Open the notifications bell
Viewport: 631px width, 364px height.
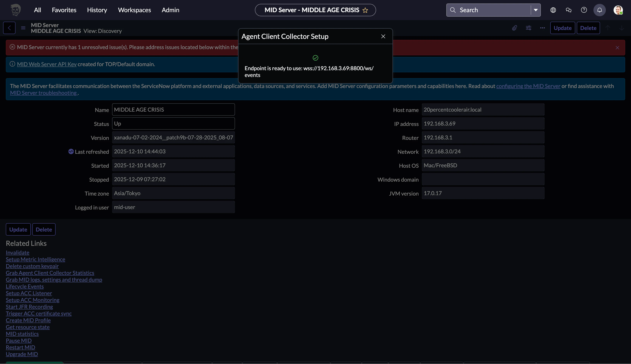click(x=600, y=10)
